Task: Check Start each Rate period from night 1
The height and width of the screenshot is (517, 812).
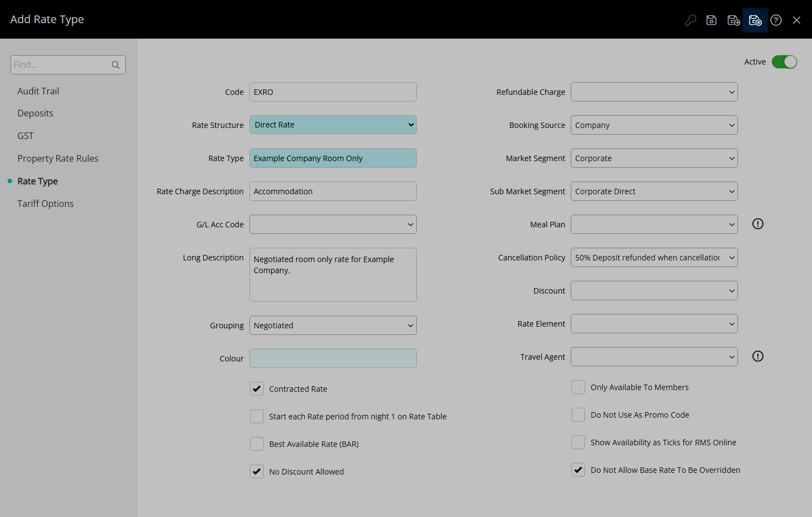Action: (257, 417)
